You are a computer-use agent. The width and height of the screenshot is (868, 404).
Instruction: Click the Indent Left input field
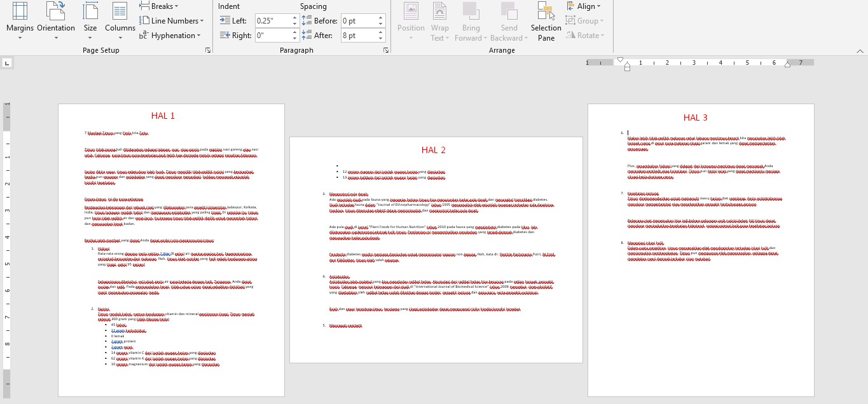(x=273, y=21)
